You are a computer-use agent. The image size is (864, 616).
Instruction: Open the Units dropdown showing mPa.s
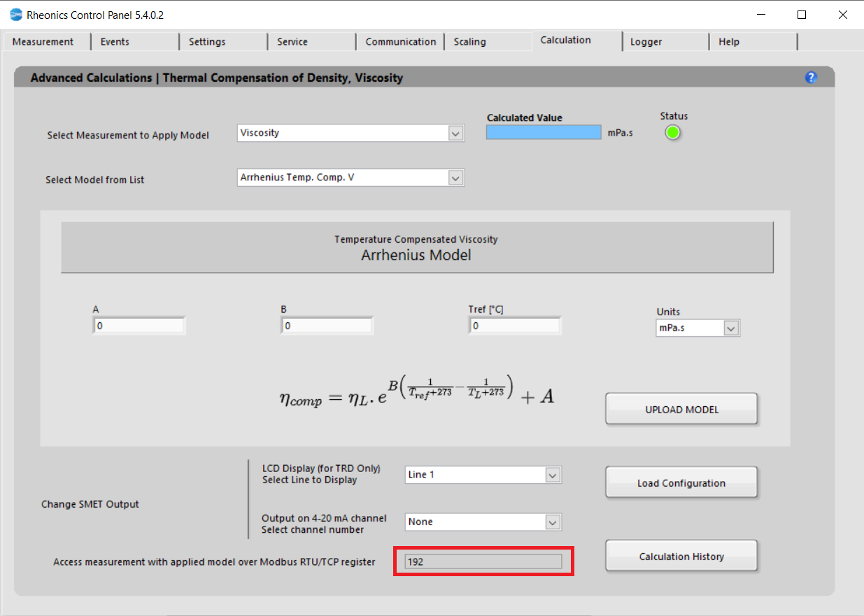coord(697,327)
